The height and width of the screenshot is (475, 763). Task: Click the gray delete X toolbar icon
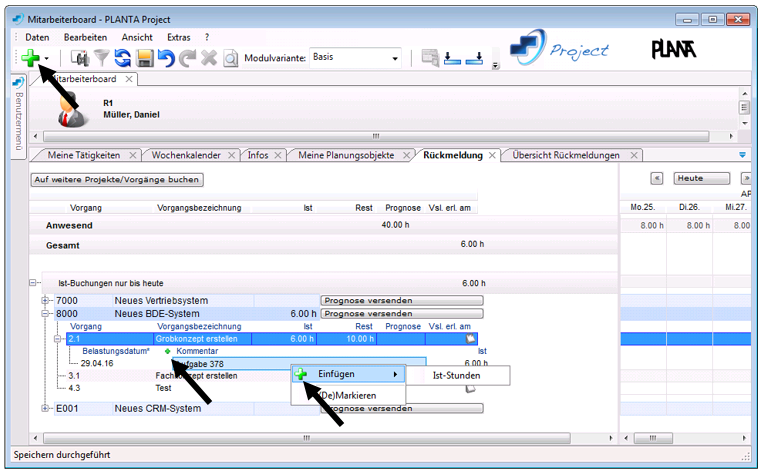(x=209, y=58)
